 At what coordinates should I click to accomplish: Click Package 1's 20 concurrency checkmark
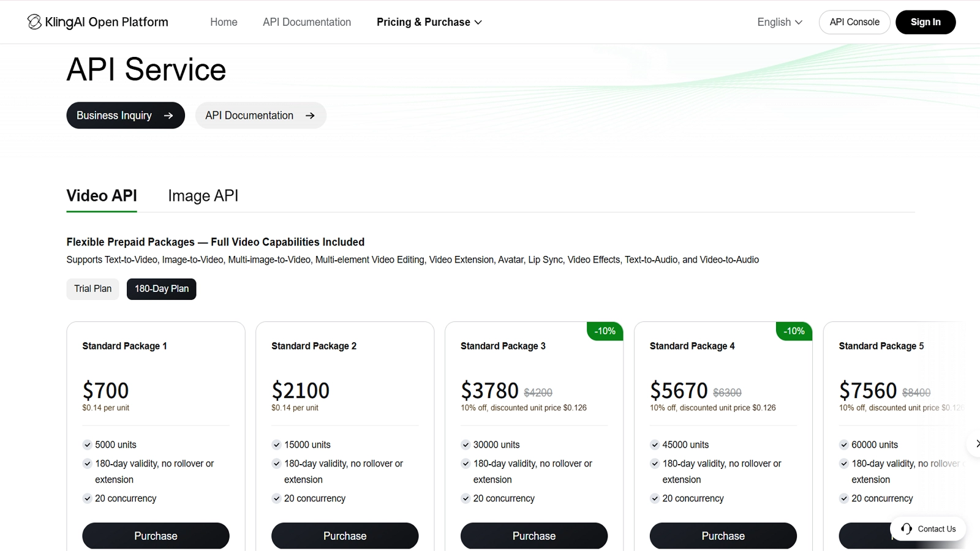pos(87,498)
